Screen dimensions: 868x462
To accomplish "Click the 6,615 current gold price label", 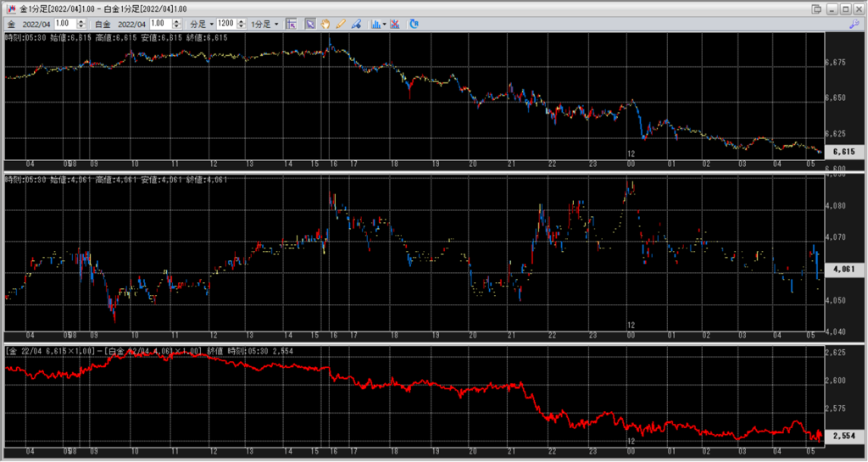I will pyautogui.click(x=843, y=153).
